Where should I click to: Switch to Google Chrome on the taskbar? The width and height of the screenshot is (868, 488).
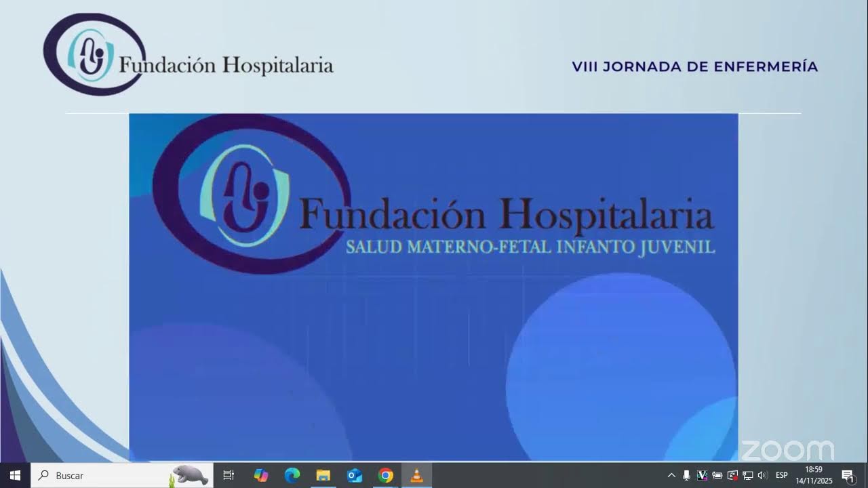(386, 475)
